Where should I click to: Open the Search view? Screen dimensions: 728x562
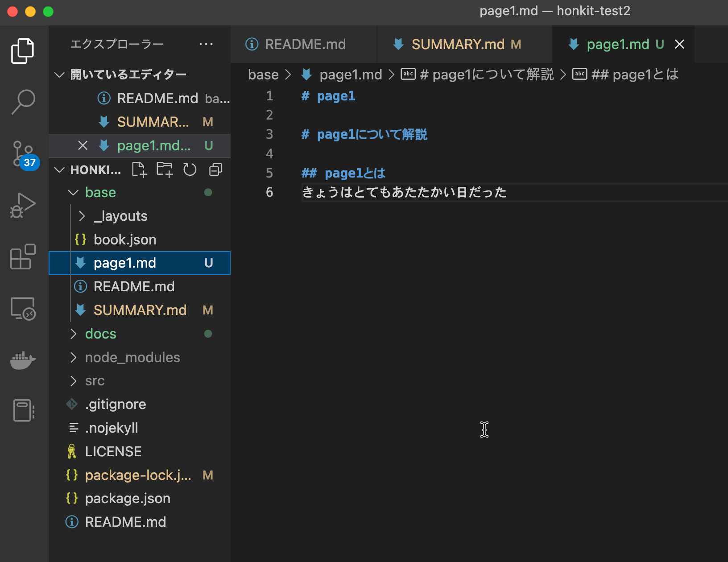[x=23, y=102]
